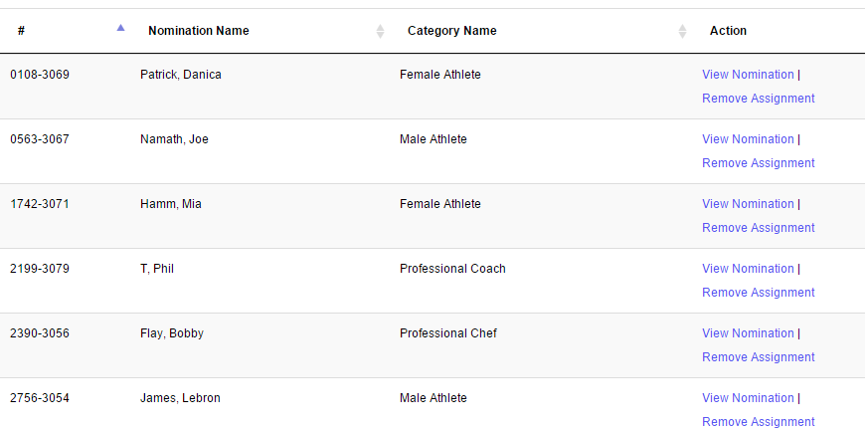Select the # column header

(21, 31)
